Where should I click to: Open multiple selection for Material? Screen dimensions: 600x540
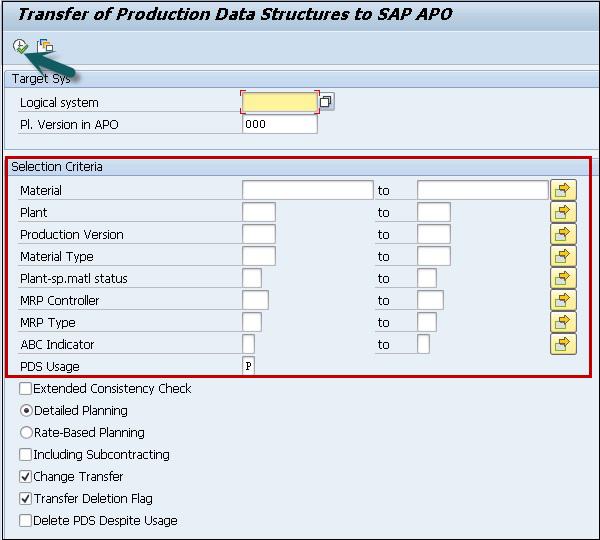[x=563, y=190]
